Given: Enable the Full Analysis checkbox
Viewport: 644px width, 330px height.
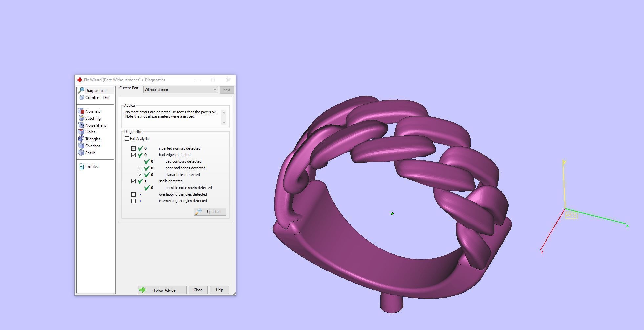Looking at the screenshot, I should pos(127,139).
